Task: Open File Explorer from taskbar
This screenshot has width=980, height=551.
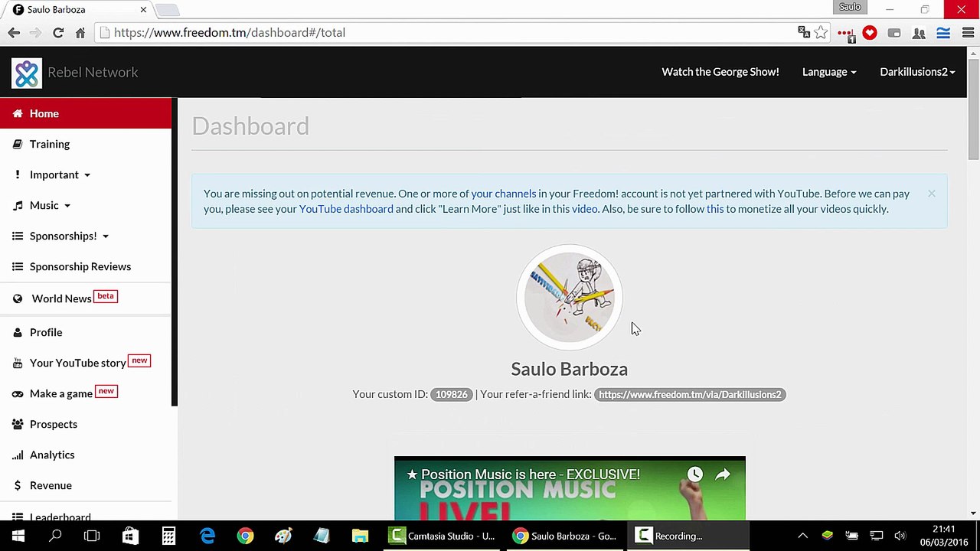Action: point(360,536)
